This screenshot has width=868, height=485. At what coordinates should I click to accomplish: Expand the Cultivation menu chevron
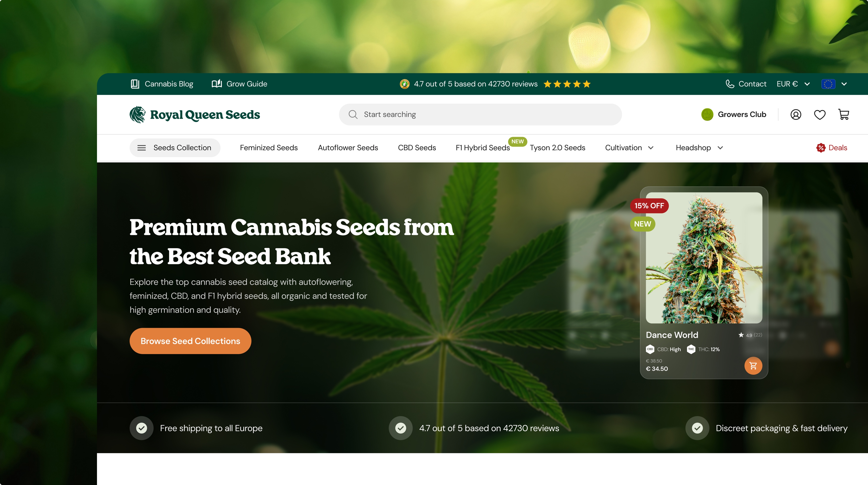tap(651, 148)
